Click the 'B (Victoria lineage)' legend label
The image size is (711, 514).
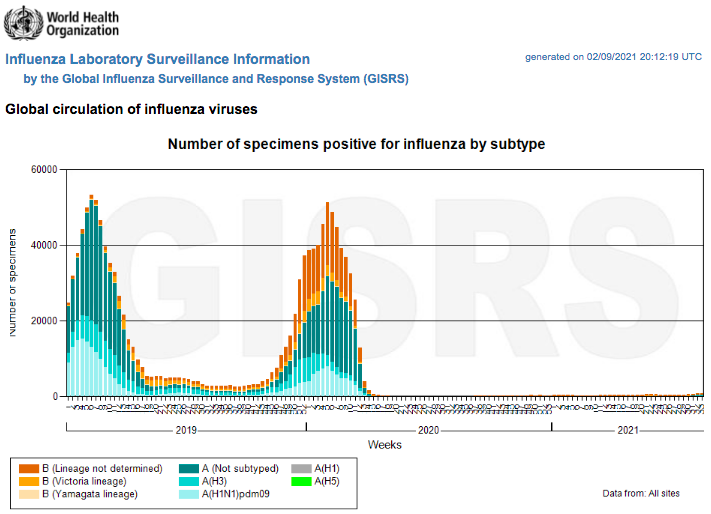[x=84, y=481]
